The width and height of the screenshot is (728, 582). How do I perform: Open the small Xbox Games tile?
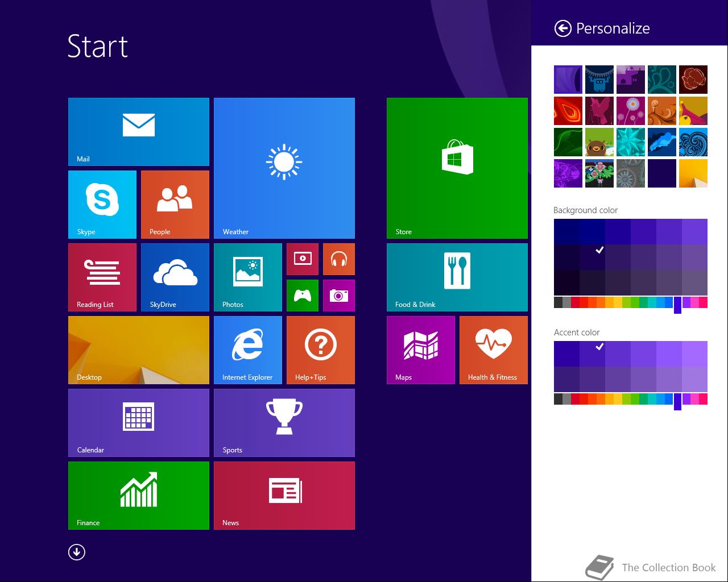tap(303, 296)
